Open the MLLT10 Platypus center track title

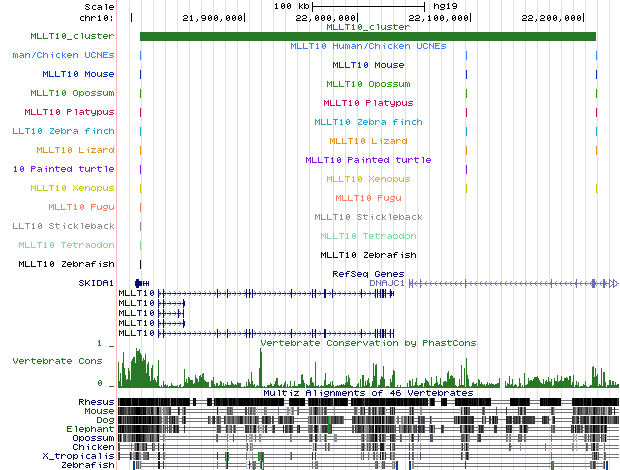click(367, 103)
